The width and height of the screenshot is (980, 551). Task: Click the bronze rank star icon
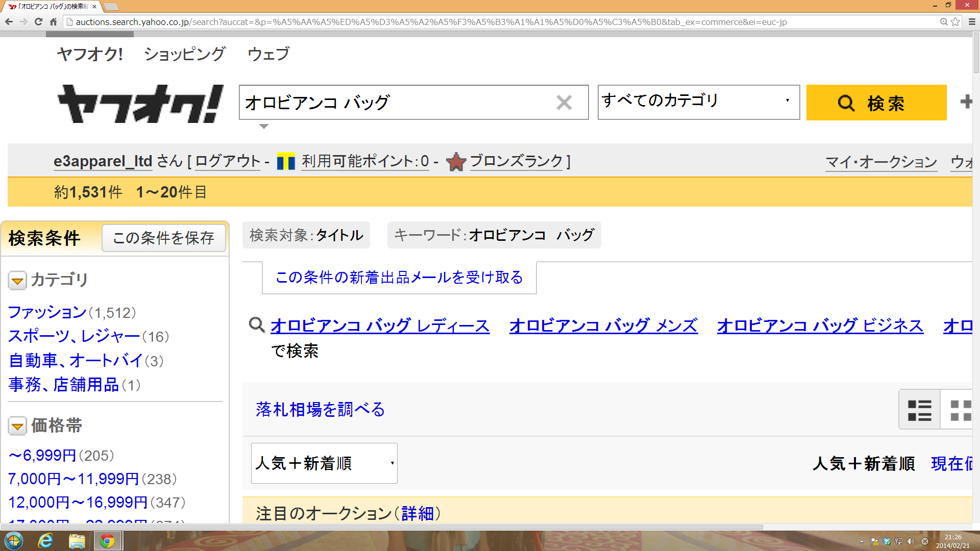click(x=456, y=162)
